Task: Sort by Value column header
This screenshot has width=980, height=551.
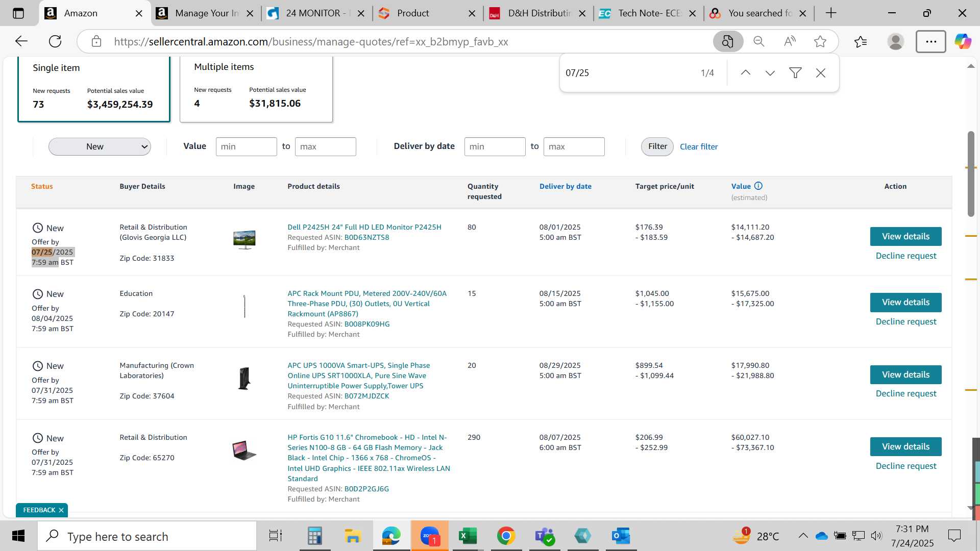Action: (x=741, y=187)
